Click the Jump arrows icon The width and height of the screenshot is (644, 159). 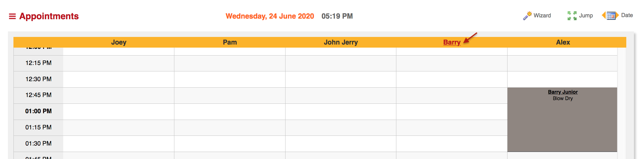572,16
